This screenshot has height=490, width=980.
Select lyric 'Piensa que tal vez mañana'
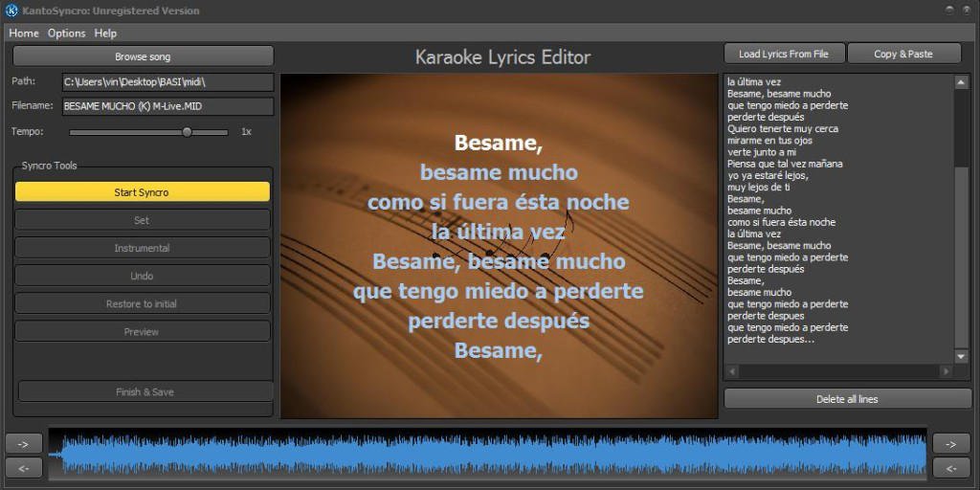(785, 164)
